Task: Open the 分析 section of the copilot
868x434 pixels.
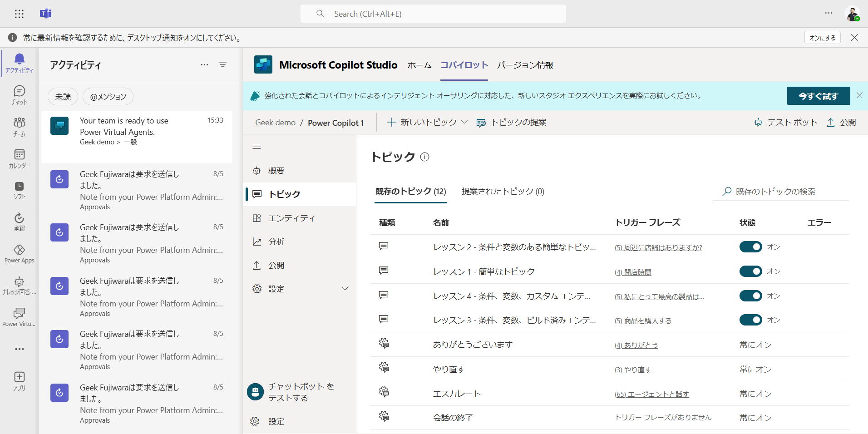Action: coord(278,241)
